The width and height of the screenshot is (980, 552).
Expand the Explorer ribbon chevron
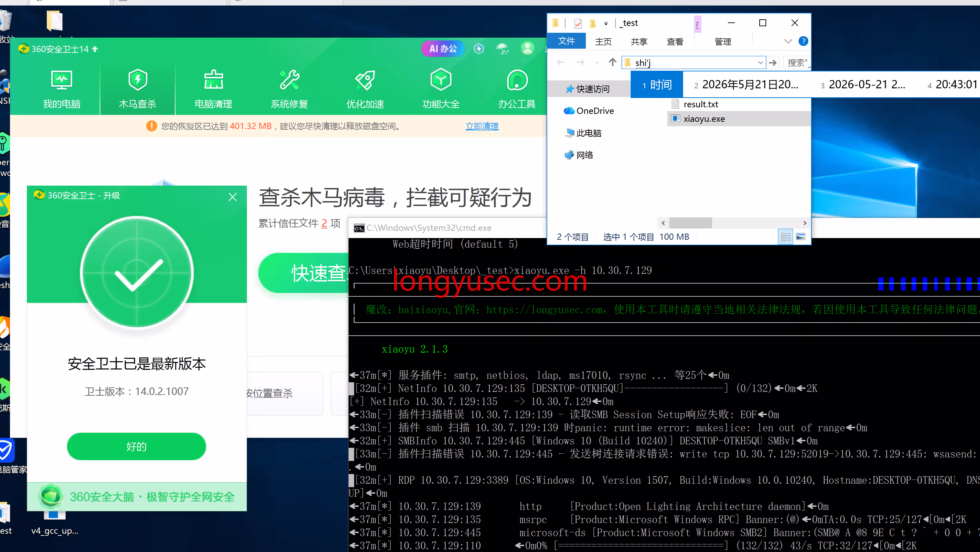(x=788, y=41)
